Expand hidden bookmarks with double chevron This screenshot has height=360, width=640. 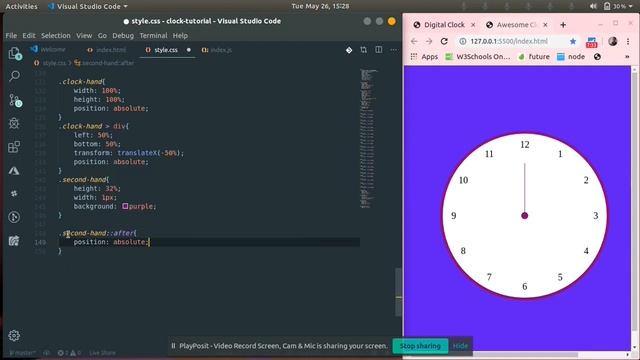point(627,57)
